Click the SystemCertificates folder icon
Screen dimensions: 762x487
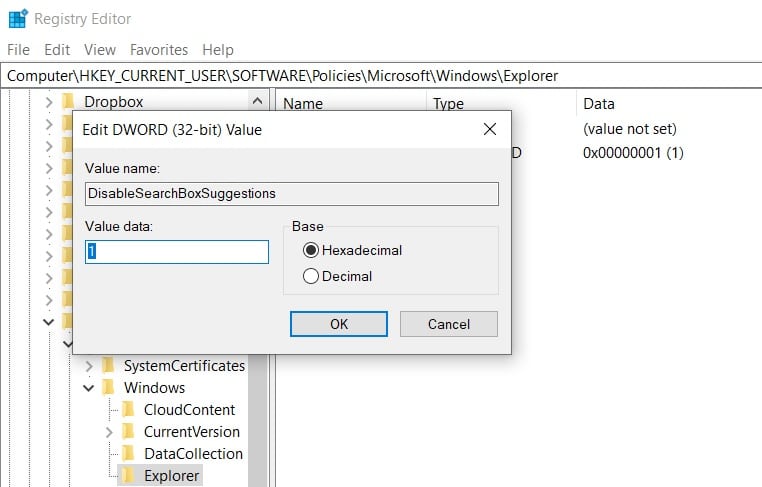109,366
